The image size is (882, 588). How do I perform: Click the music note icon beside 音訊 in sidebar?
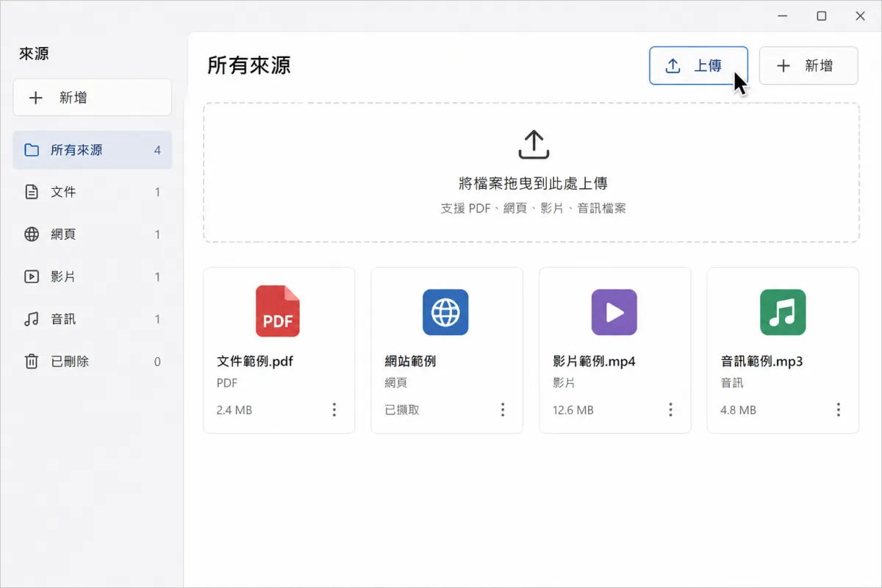click(x=32, y=319)
